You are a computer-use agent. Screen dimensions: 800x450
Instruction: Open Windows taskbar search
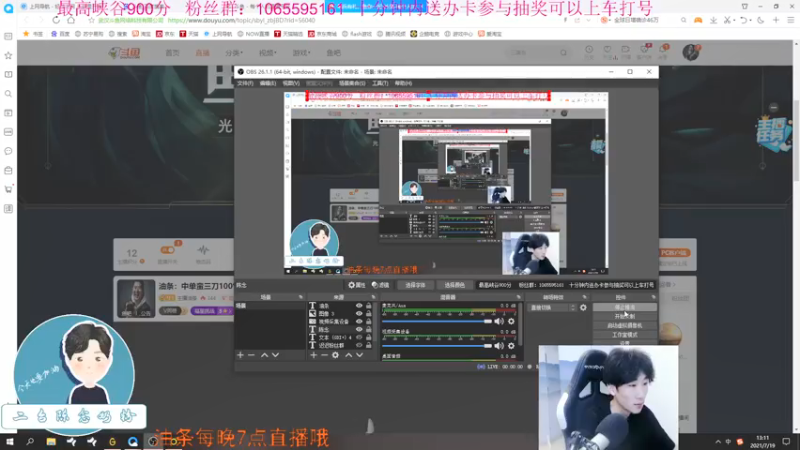click(x=30, y=441)
